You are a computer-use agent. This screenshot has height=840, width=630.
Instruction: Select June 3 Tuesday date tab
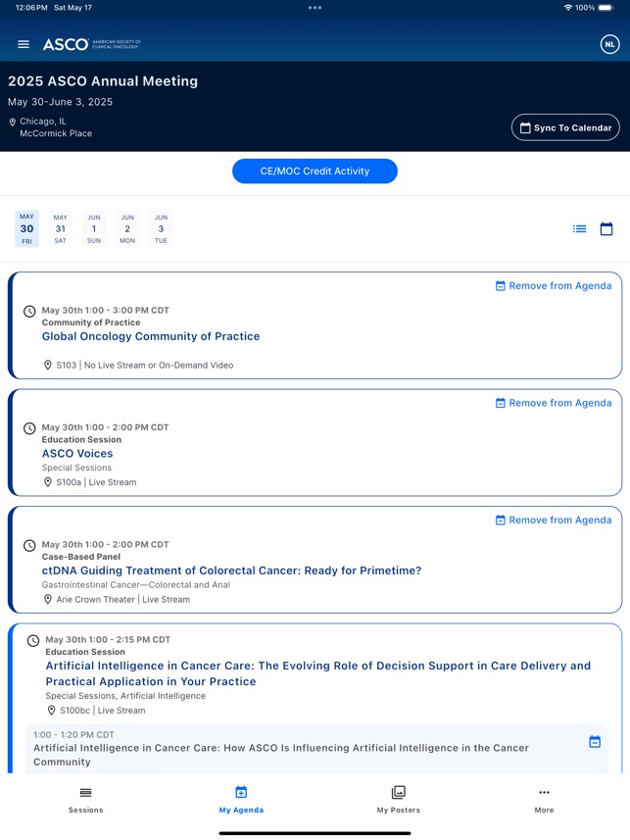pyautogui.click(x=162, y=228)
